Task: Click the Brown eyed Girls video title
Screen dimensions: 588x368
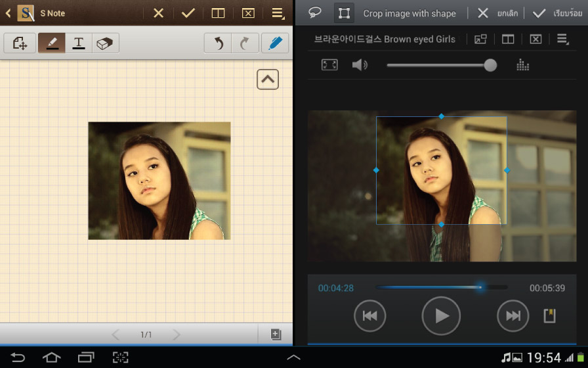Action: [385, 39]
